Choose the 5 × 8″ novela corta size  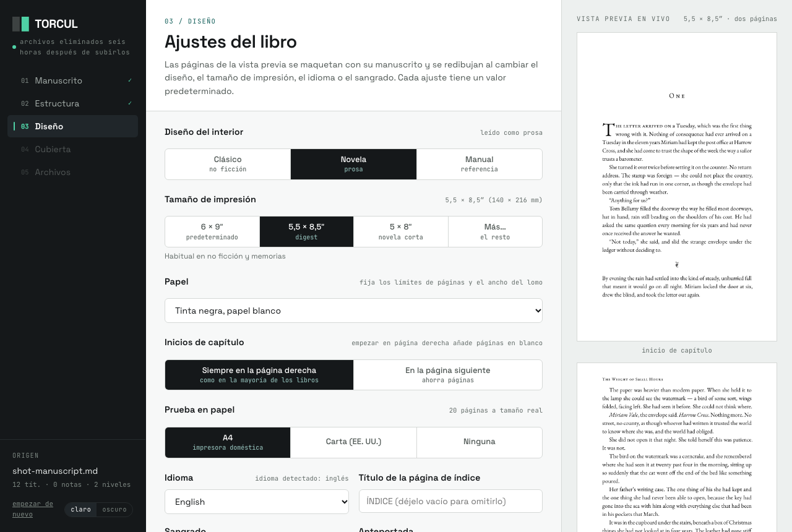tap(401, 231)
